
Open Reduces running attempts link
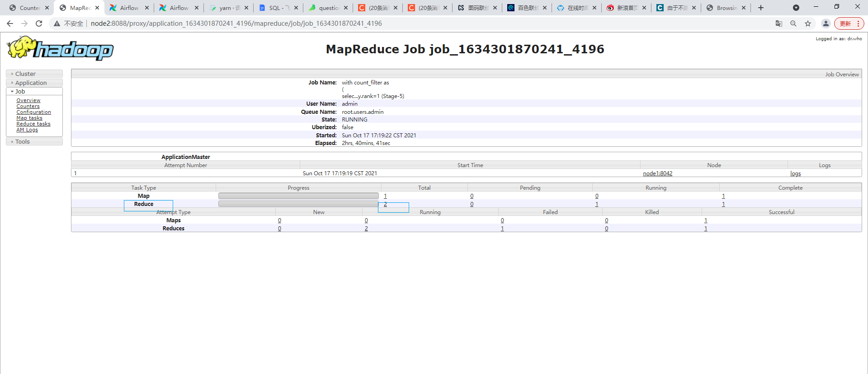pos(366,229)
